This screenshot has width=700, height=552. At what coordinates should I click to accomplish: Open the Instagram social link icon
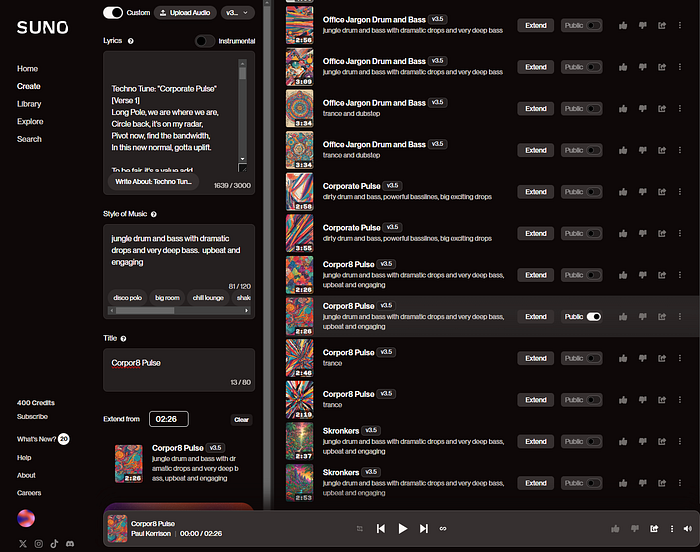pos(39,544)
